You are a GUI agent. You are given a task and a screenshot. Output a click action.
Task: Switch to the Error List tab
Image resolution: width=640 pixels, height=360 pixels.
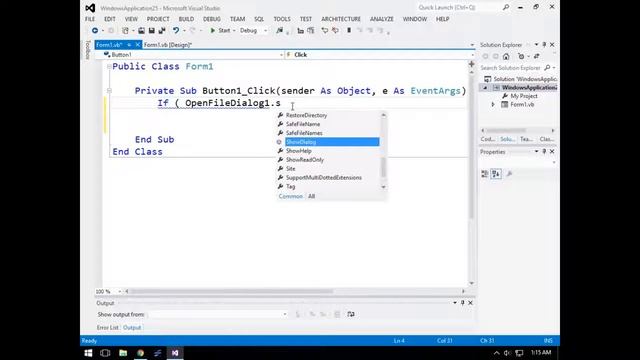107,328
